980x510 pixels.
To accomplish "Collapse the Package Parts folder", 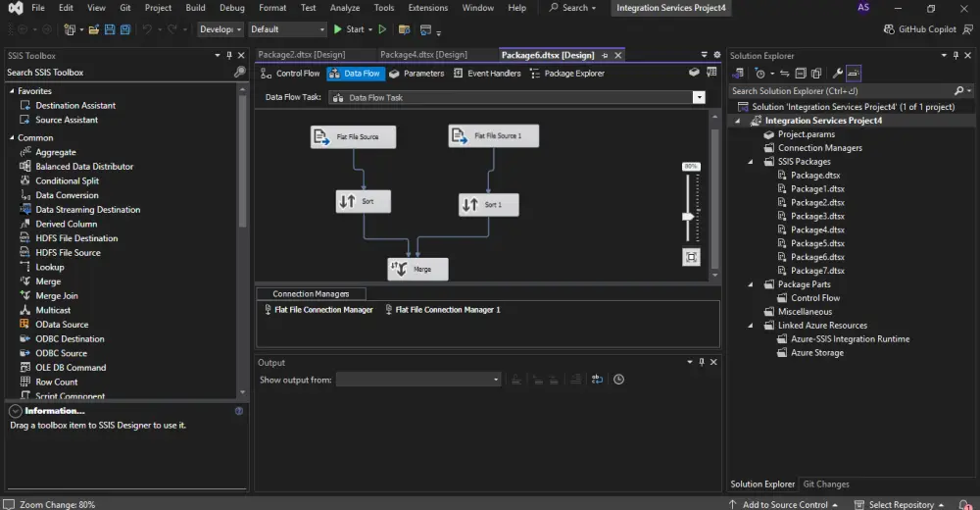I will (x=751, y=284).
